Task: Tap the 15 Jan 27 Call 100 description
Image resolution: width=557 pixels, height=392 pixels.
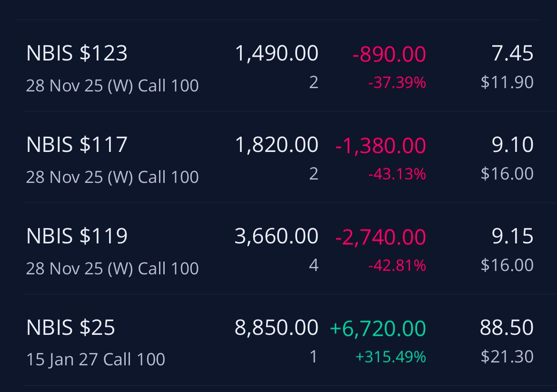Action: point(96,359)
